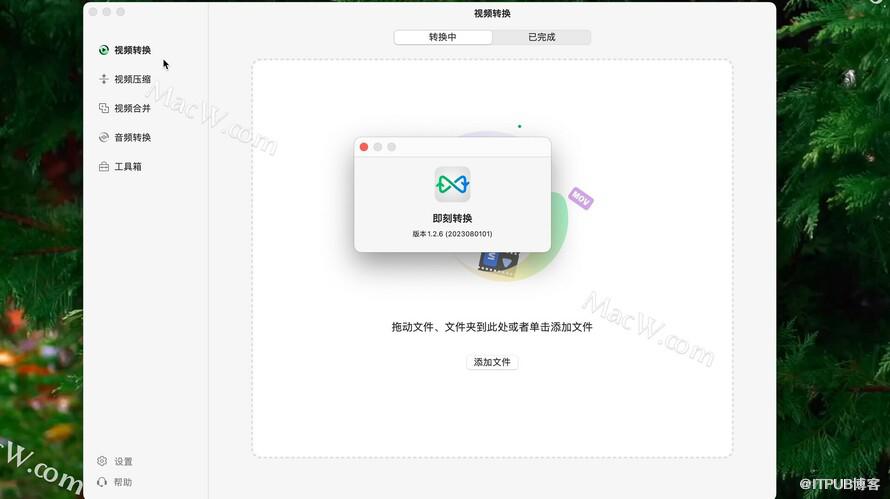
Task: Select 视频转换 label in sidebar
Action: 132,50
